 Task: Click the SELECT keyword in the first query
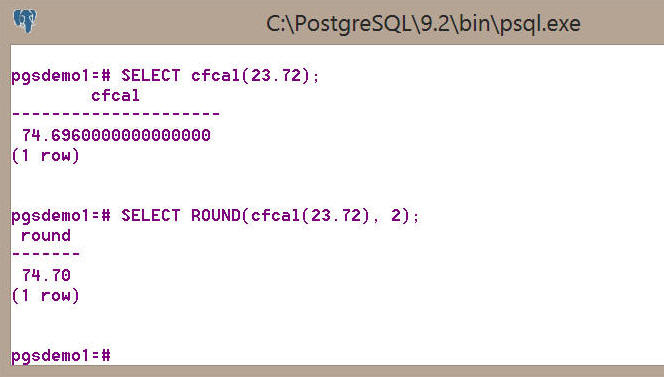click(x=151, y=76)
